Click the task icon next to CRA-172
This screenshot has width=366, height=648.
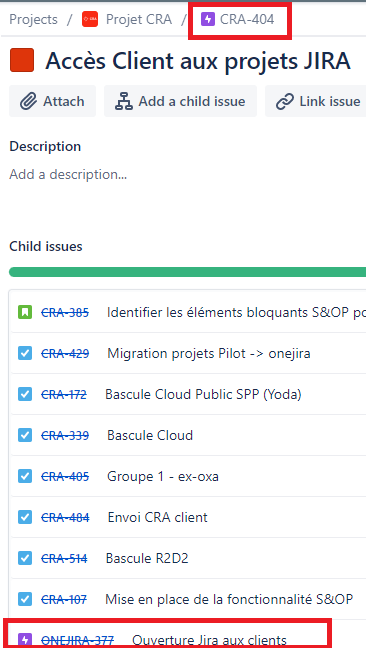(25, 394)
